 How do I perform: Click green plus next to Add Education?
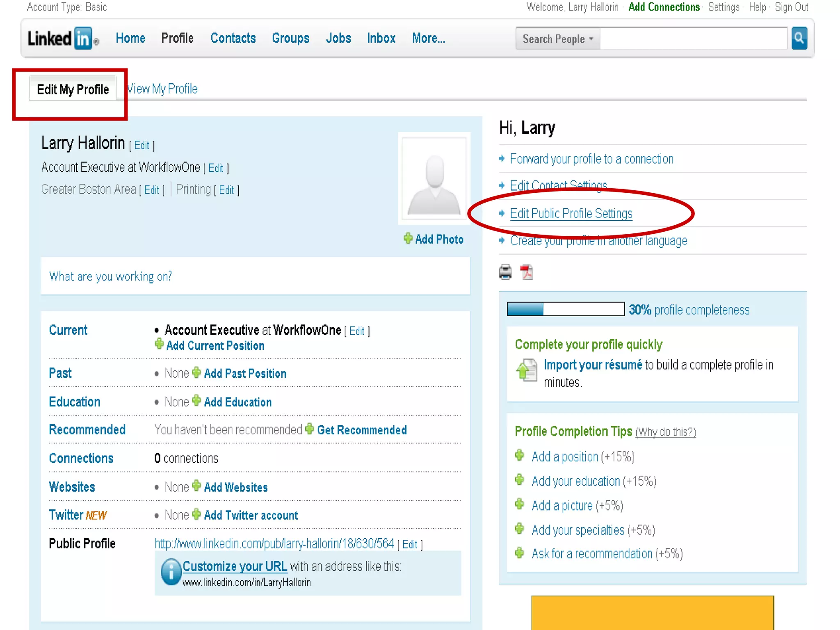[x=196, y=400]
